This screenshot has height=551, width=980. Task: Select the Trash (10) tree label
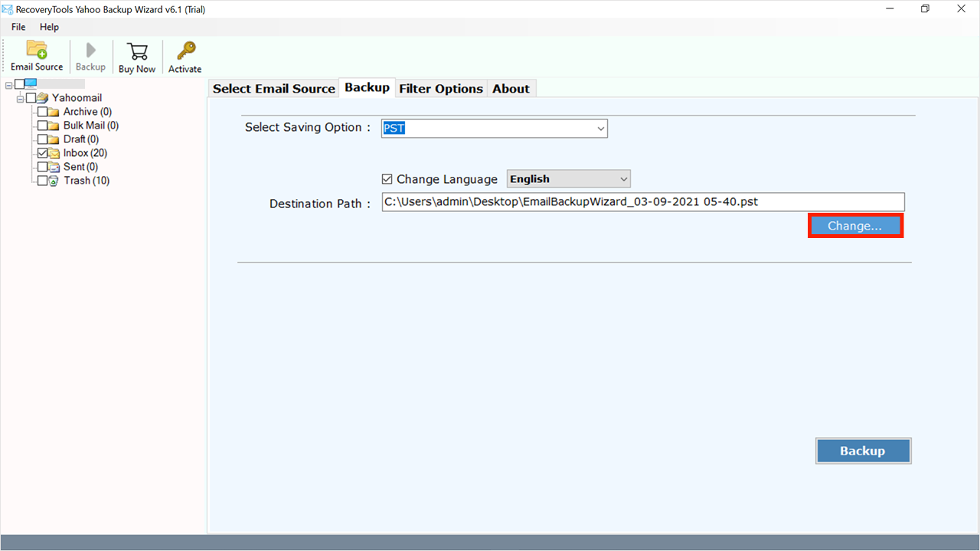coord(87,181)
